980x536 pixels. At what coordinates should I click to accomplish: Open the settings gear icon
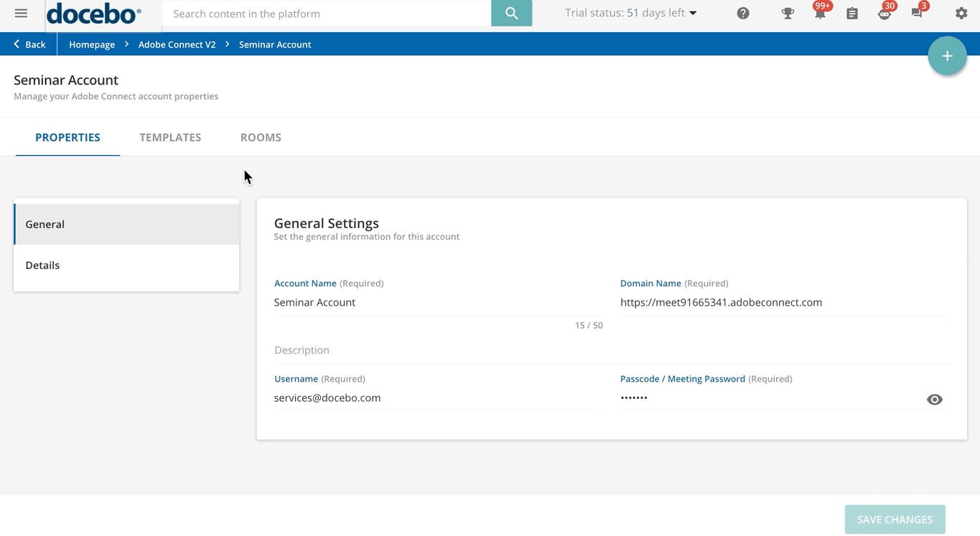[961, 14]
